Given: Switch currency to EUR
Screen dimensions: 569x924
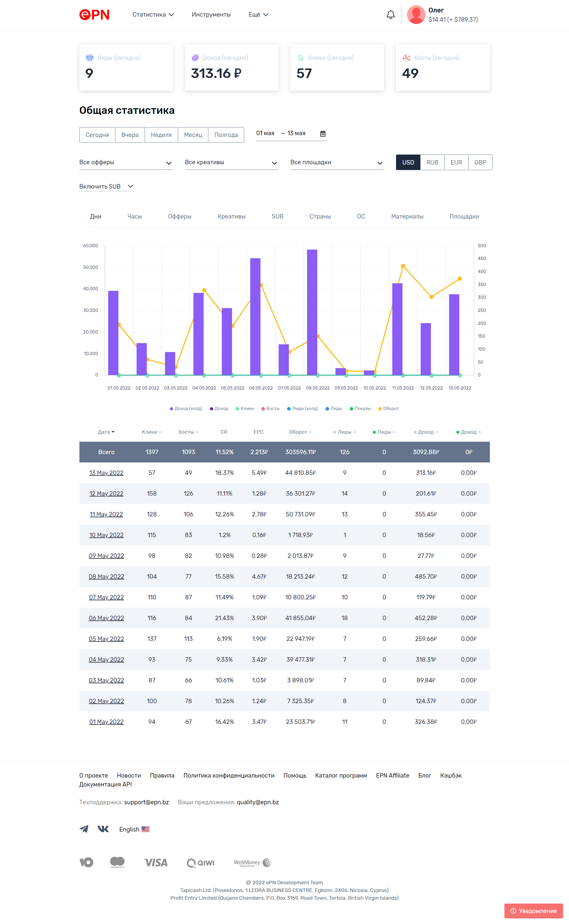Looking at the screenshot, I should click(456, 162).
